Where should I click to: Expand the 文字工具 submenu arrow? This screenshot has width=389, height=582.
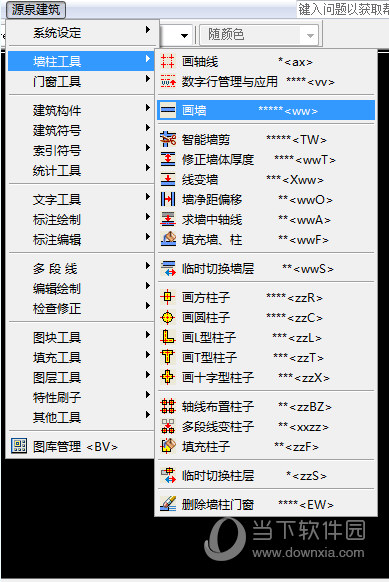(x=148, y=197)
